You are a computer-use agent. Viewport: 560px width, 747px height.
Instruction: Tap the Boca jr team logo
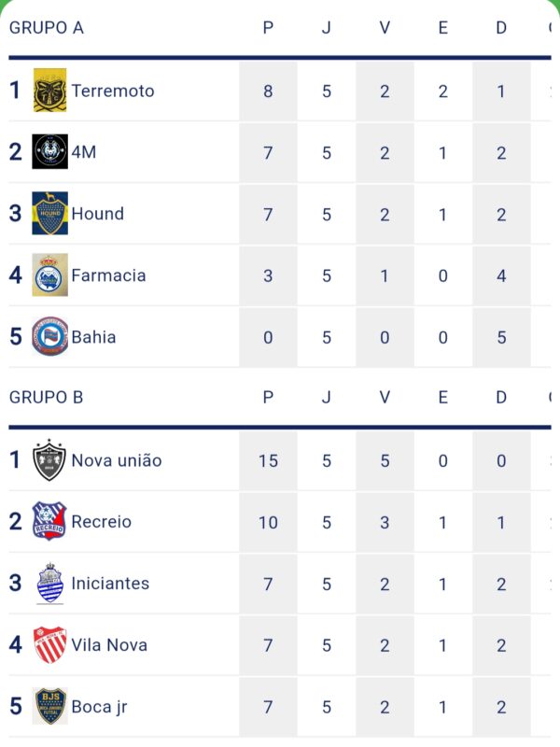click(x=49, y=707)
